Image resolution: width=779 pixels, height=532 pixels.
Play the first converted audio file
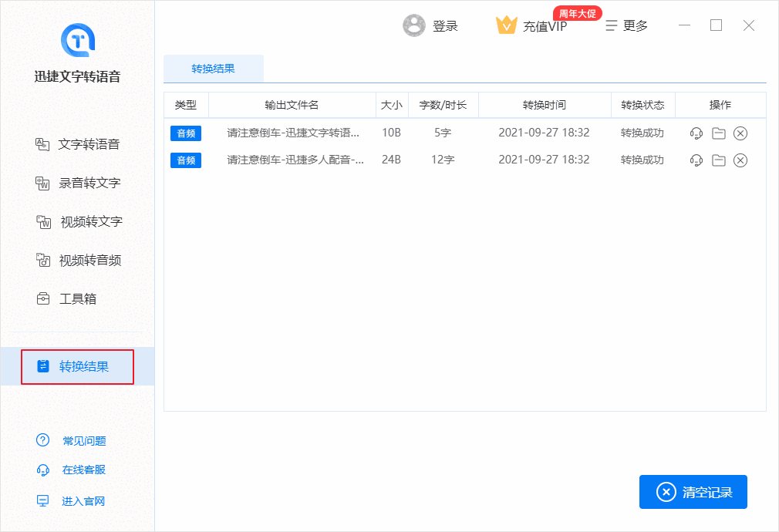696,133
